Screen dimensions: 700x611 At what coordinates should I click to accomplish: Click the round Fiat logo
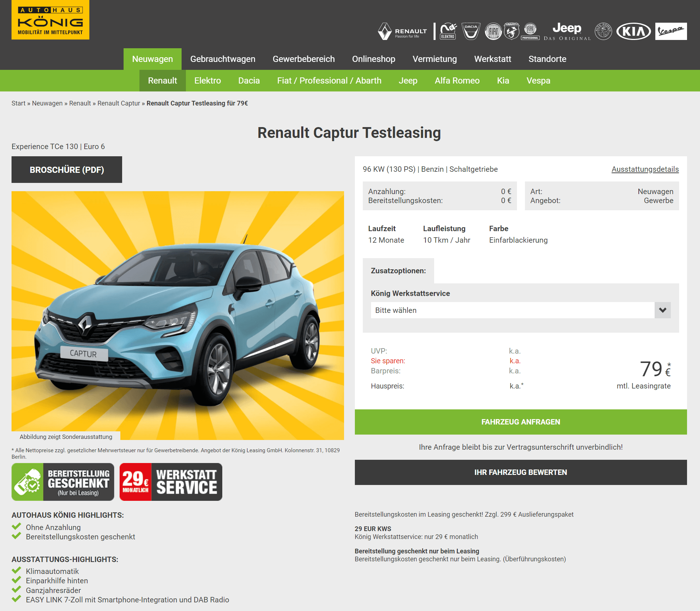[x=493, y=31]
